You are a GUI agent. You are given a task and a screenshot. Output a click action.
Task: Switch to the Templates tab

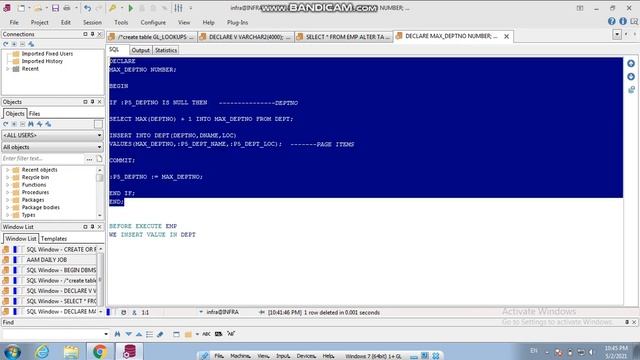click(53, 238)
